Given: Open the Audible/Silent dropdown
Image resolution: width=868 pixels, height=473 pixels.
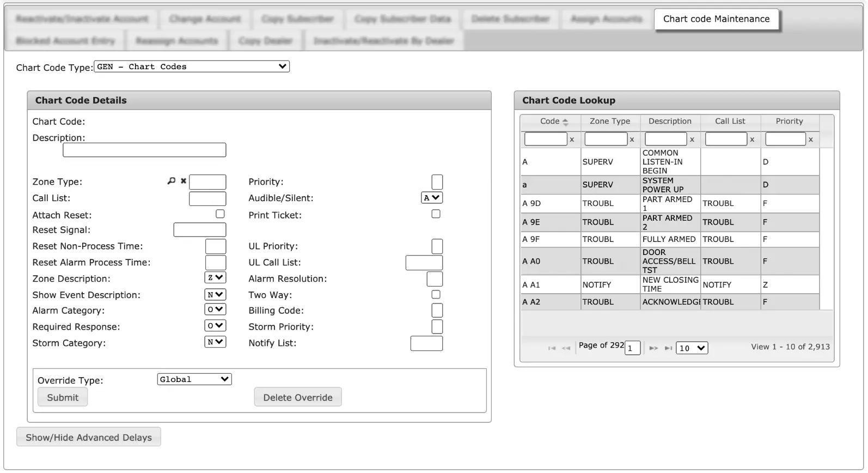Looking at the screenshot, I should coord(432,198).
